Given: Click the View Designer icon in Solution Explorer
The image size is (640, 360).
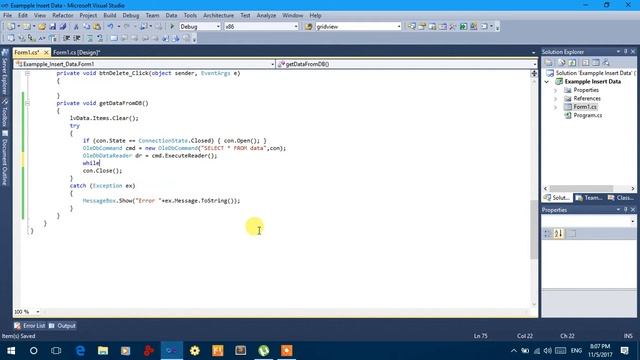Looking at the screenshot, I should point(596,62).
